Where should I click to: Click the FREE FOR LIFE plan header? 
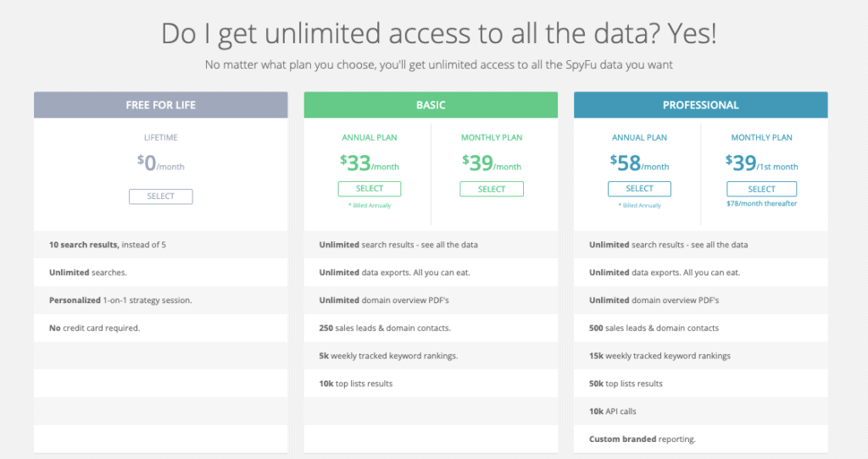click(x=160, y=105)
